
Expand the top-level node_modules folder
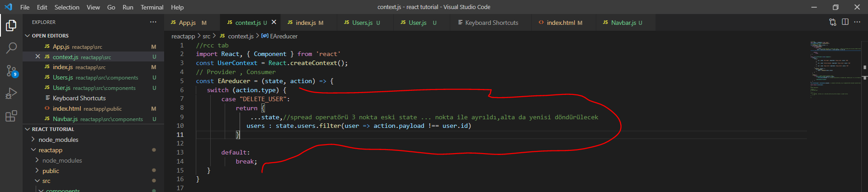pos(33,140)
